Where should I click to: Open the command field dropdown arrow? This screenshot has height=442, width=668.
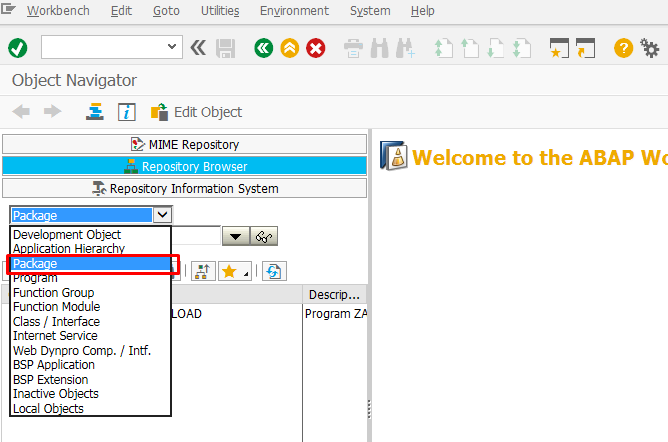click(x=172, y=47)
